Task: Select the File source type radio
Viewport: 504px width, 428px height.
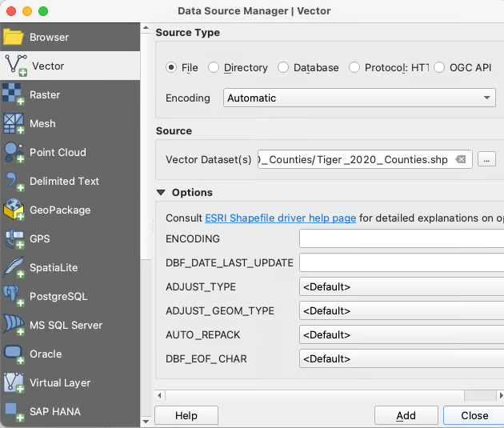Action: click(171, 67)
